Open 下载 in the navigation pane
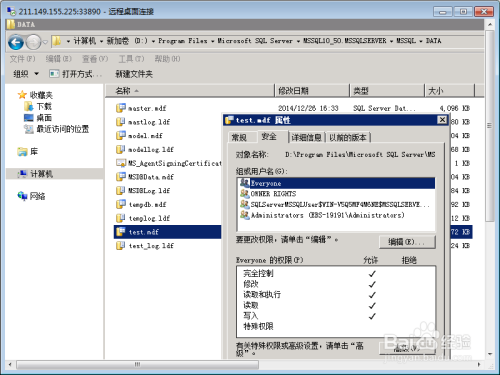Screen dimensions: 500x375 (x=38, y=106)
